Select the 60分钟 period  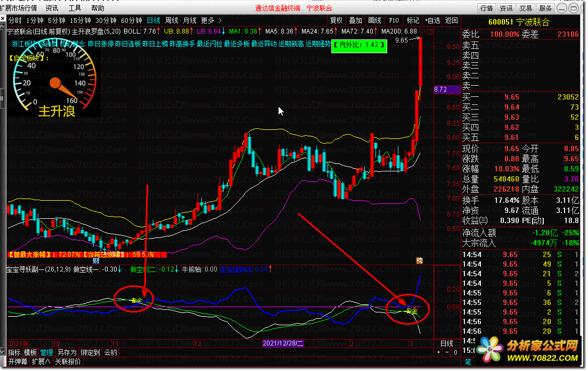[x=131, y=20]
